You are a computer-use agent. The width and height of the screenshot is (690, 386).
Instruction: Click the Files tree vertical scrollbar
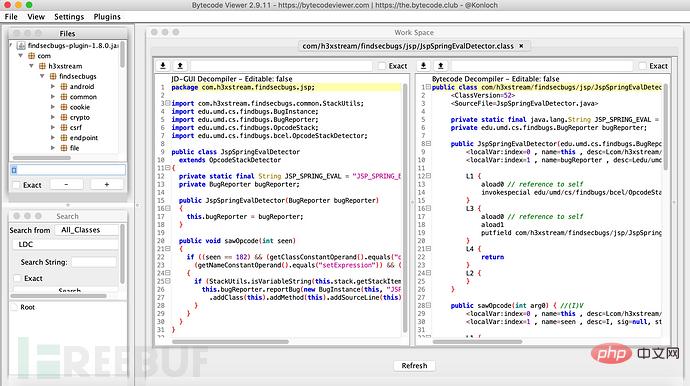(122, 54)
